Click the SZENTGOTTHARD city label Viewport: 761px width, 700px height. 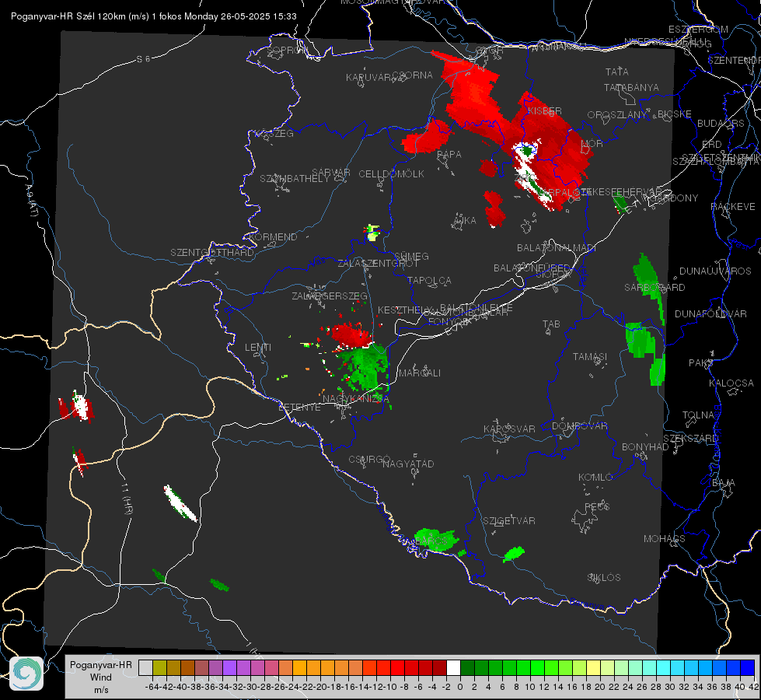pyautogui.click(x=212, y=253)
